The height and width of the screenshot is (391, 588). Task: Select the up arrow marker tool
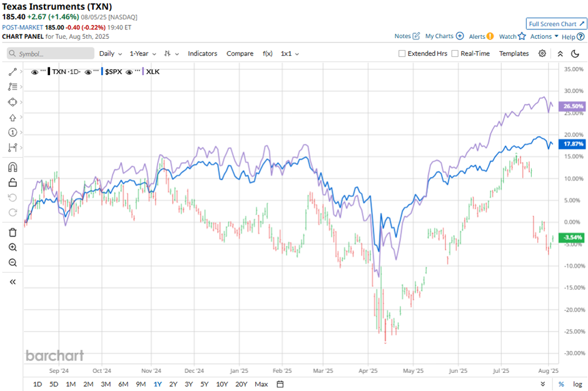pyautogui.click(x=13, y=118)
